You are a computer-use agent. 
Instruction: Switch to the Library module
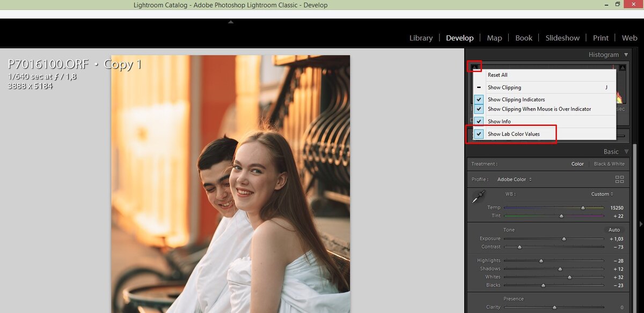(421, 38)
